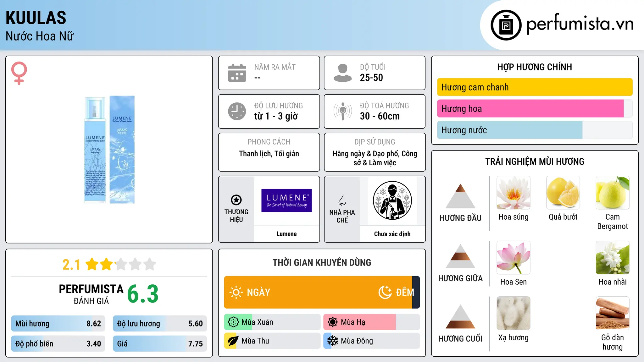Click the 2.1 star rating number
644x362 pixels.
pos(71,265)
